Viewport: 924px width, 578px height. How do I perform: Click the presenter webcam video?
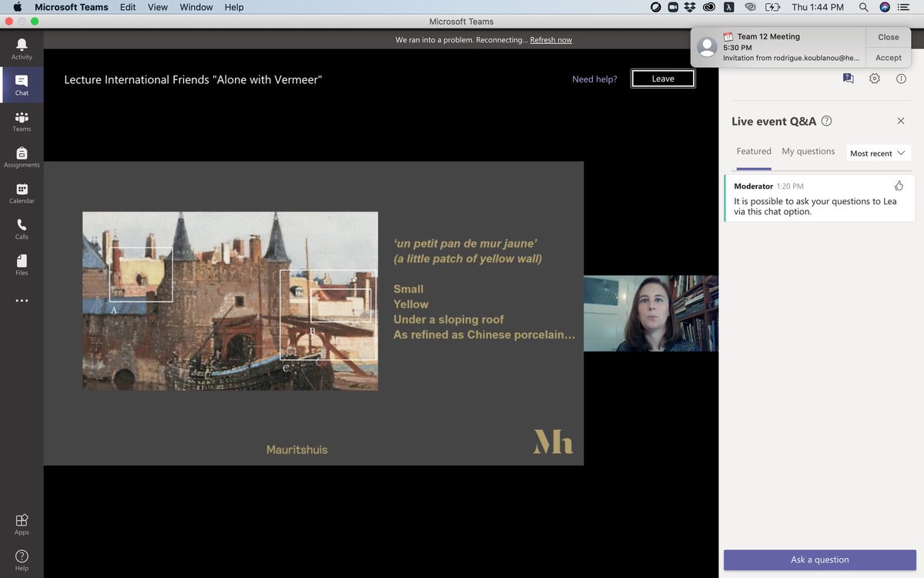click(651, 314)
